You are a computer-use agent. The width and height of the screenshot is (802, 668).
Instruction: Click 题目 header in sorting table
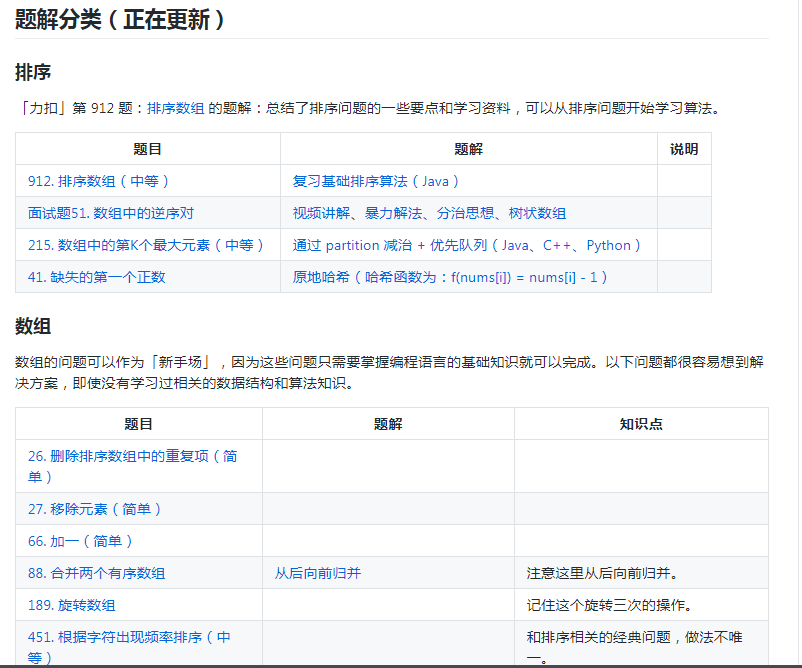[147, 149]
